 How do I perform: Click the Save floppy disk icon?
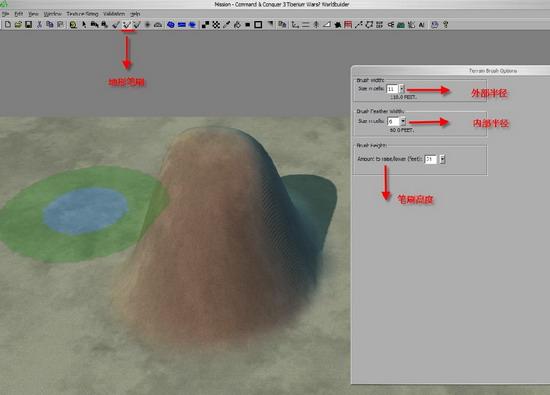[28, 25]
